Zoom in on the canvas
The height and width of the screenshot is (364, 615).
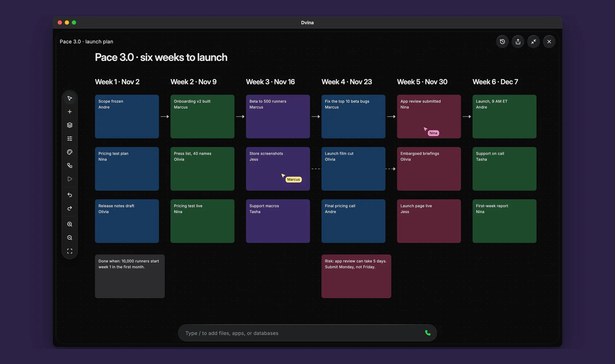[x=70, y=224]
